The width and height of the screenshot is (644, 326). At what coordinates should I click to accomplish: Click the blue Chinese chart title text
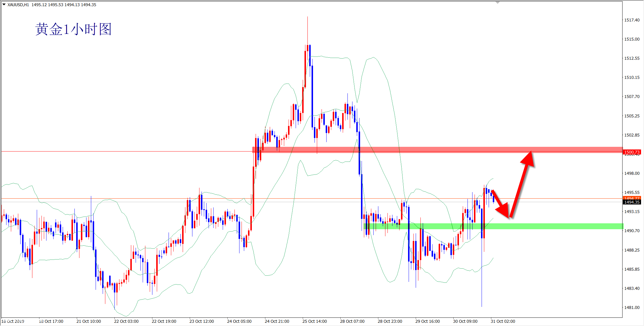click(x=73, y=29)
